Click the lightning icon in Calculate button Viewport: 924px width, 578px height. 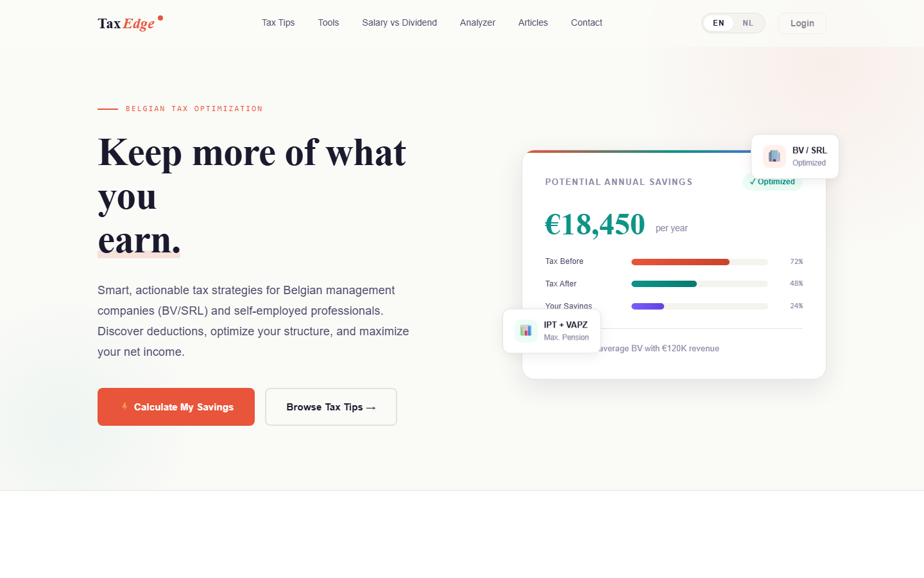(x=124, y=407)
